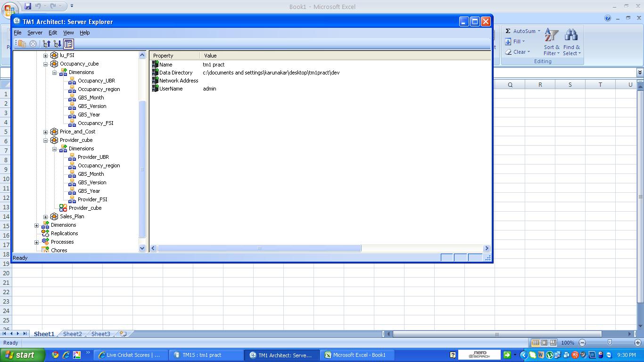The image size is (644, 362).
Task: Open the View menu in Server Explorer
Action: [x=68, y=33]
